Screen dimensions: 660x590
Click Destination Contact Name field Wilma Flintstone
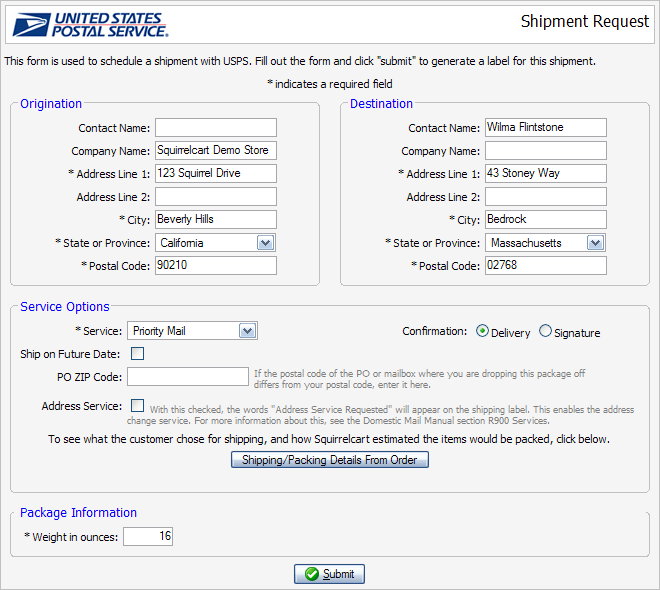(546, 128)
